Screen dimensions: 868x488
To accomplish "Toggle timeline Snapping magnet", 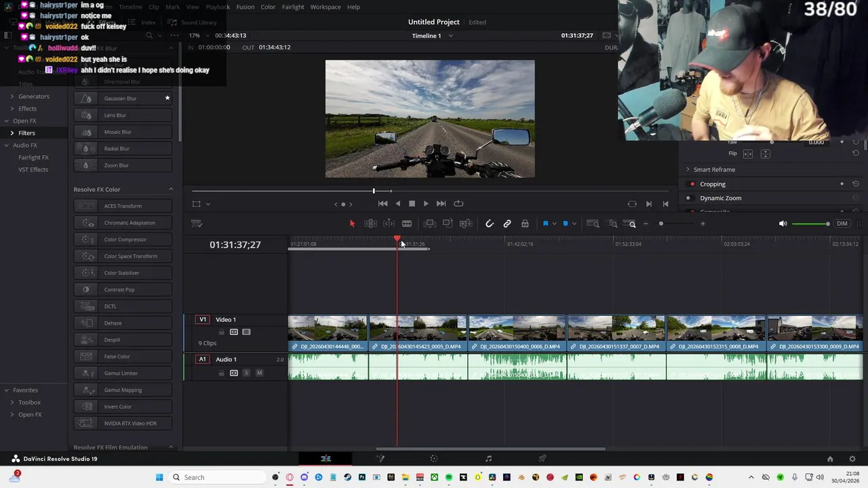I will (x=490, y=224).
